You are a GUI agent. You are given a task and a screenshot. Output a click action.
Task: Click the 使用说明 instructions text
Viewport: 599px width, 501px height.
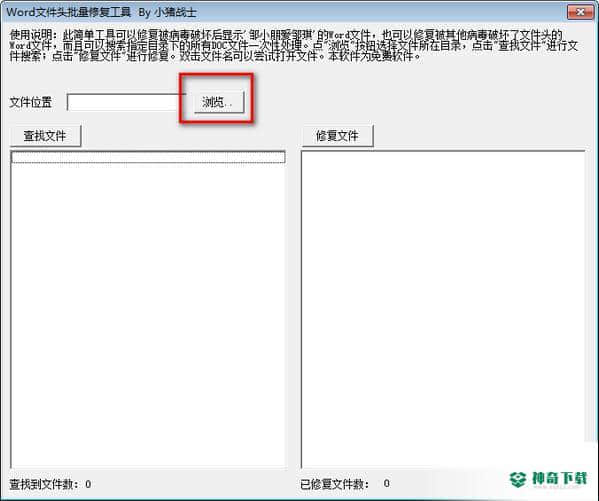[293, 46]
